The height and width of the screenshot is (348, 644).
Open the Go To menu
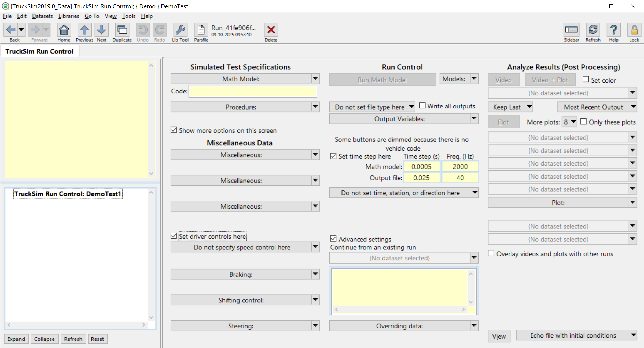[92, 16]
